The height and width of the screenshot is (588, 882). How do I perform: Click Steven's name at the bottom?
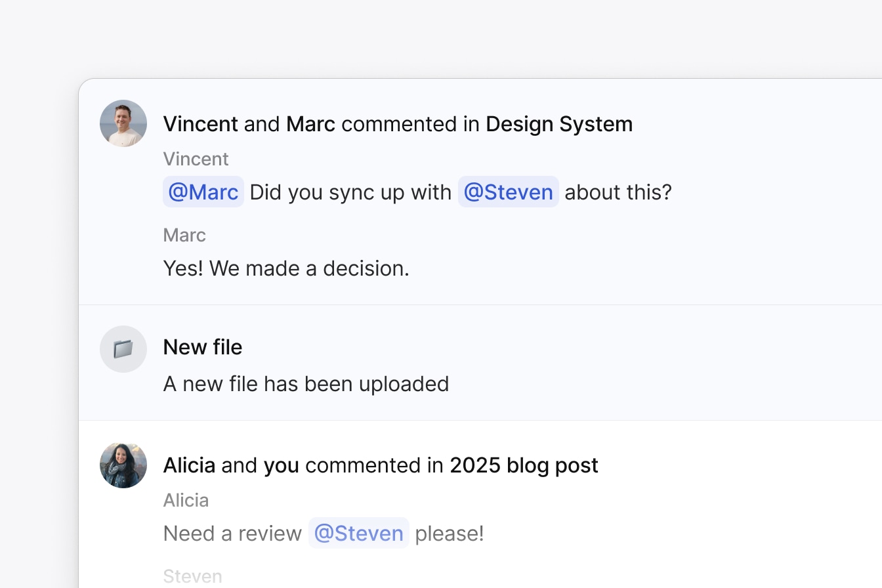(x=192, y=576)
